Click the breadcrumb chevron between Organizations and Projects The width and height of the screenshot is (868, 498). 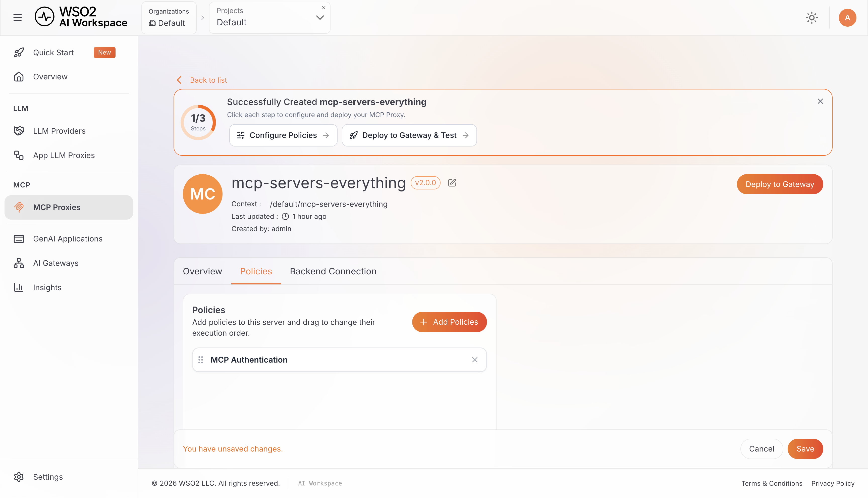tap(203, 17)
